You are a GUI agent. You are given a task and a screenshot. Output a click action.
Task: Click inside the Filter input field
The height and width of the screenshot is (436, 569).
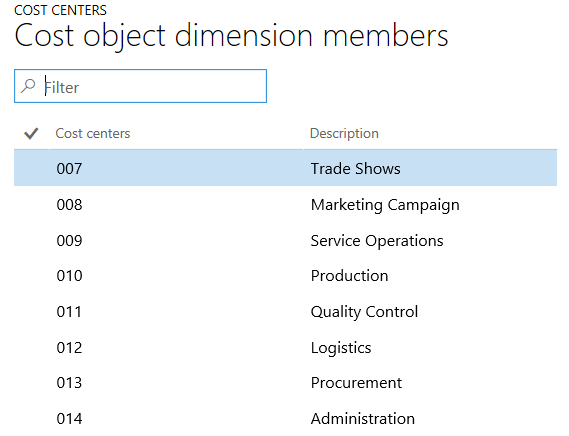coord(140,86)
